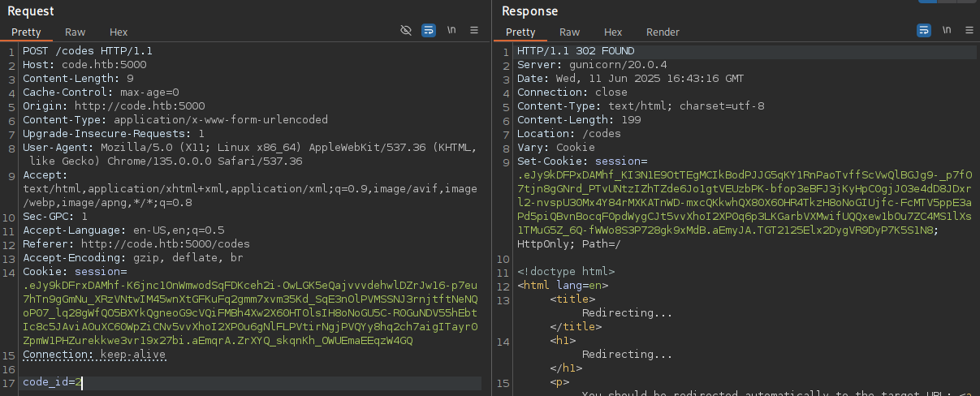Click the Host: code.htb:5000 header line
Viewport: 980px width, 396px height.
(x=84, y=65)
